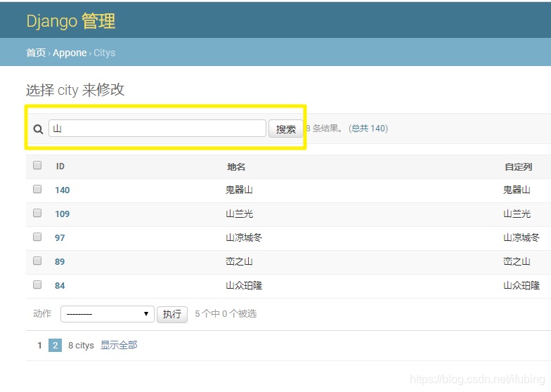Click 峦之山 in the 自定列 column

click(517, 261)
